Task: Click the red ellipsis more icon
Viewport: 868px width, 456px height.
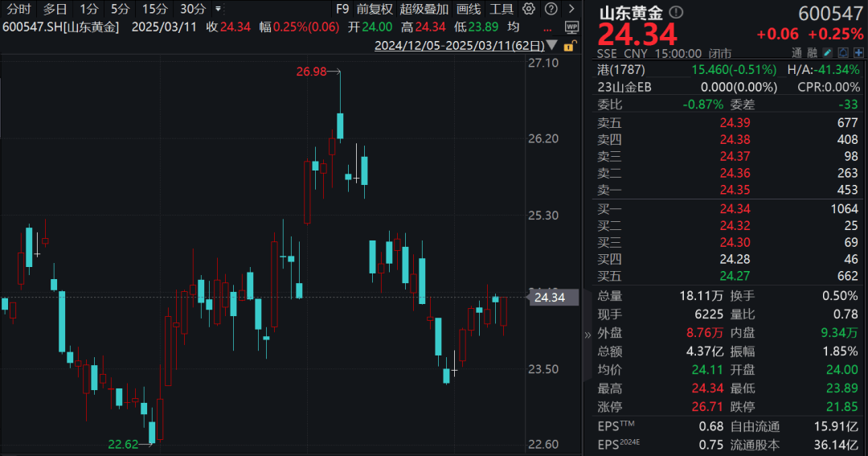Action: click(547, 29)
